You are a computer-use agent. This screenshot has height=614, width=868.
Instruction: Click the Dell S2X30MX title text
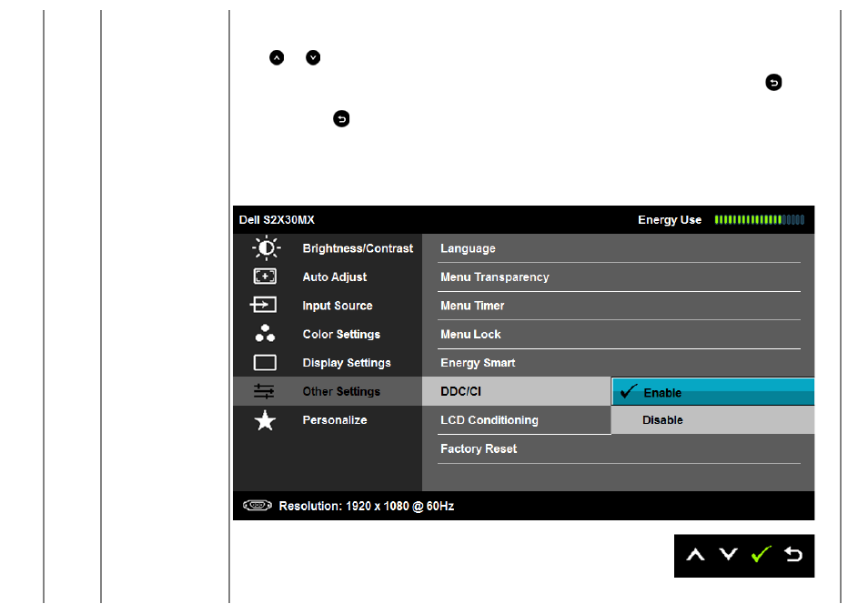pyautogui.click(x=277, y=220)
